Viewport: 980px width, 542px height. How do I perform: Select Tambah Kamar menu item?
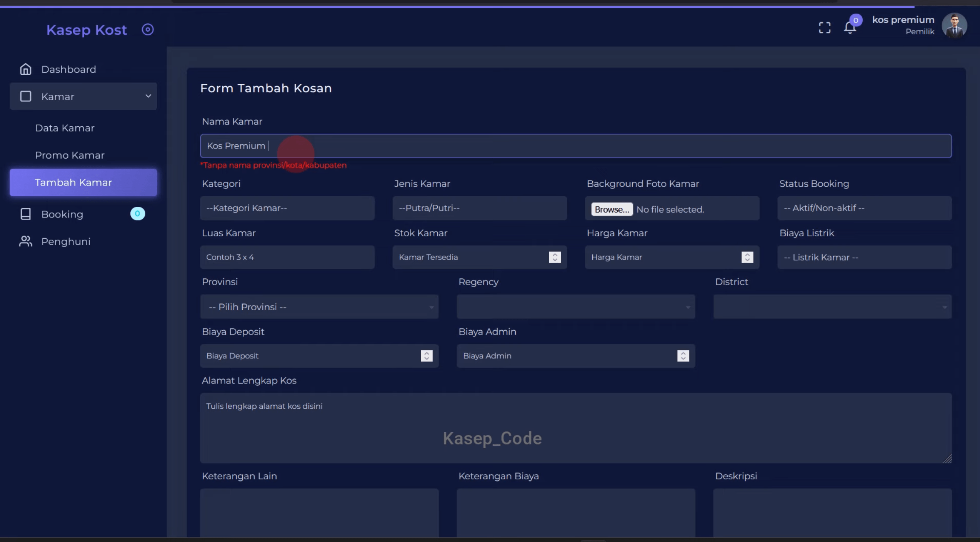[x=83, y=182]
